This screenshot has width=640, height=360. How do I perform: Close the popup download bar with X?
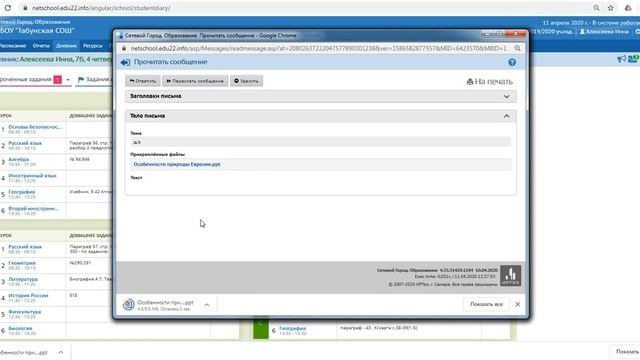coord(518,304)
